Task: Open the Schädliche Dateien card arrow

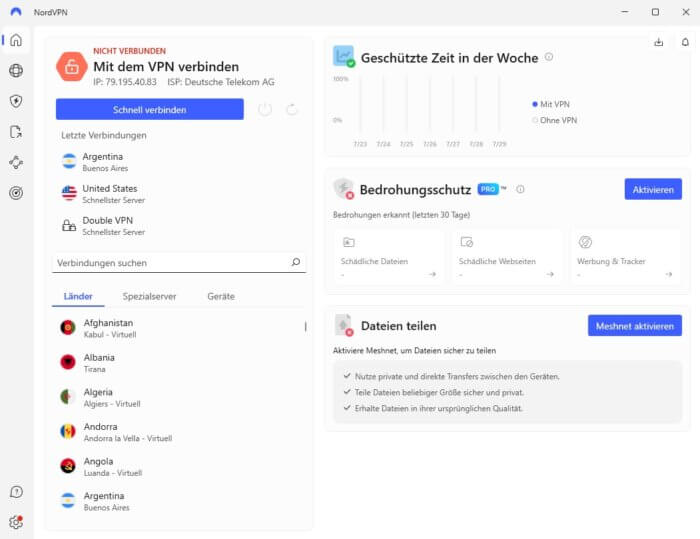Action: point(432,274)
